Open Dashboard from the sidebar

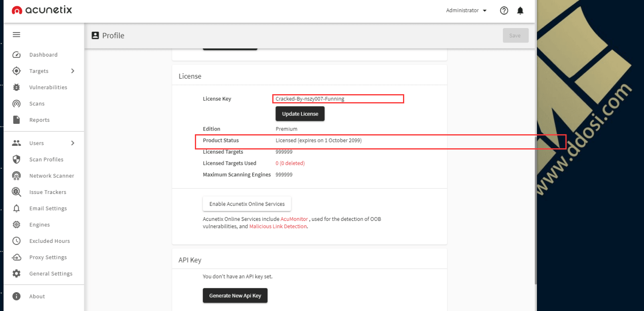pos(43,55)
